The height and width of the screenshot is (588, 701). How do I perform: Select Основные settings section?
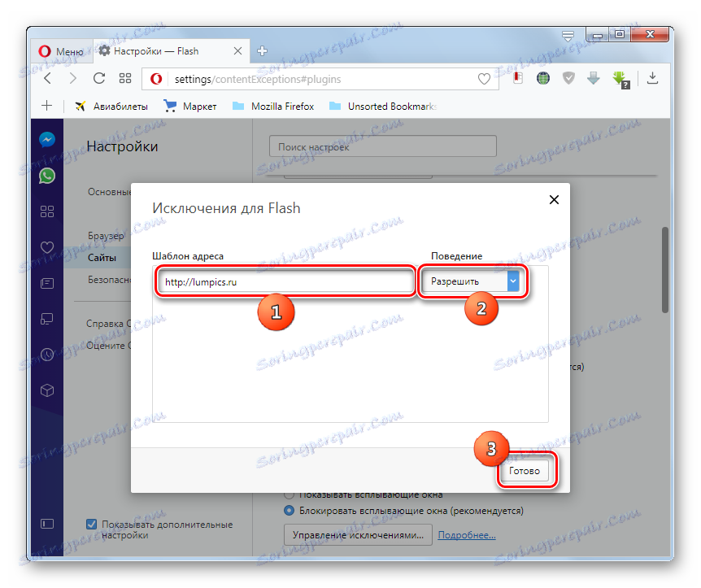click(110, 192)
